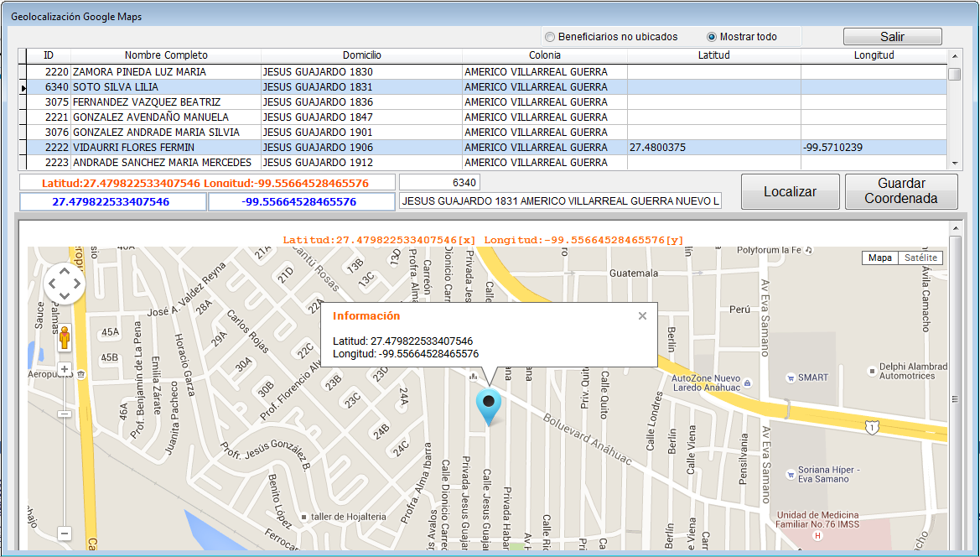The height and width of the screenshot is (557, 980).
Task: Click the row selector arrow for 6340
Action: click(x=23, y=87)
